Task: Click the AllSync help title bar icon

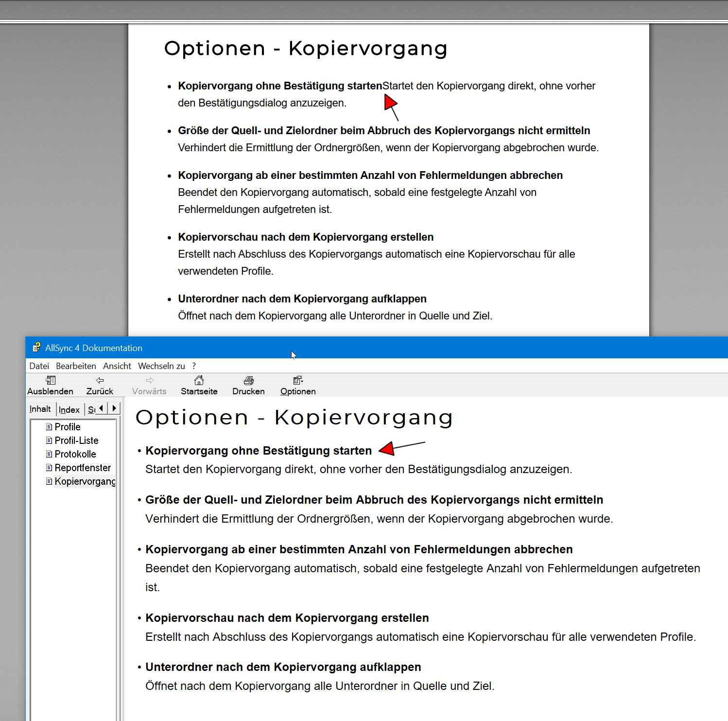Action: coord(36,348)
